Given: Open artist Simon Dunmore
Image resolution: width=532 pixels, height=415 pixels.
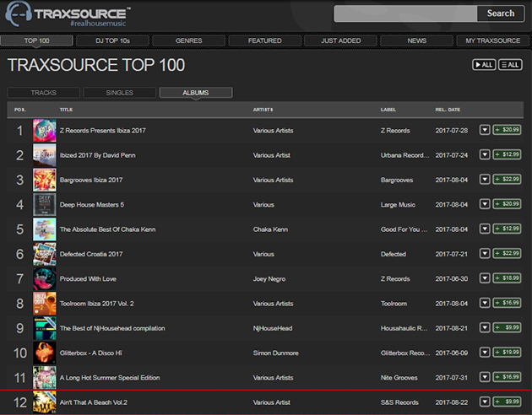Looking at the screenshot, I should point(275,353).
